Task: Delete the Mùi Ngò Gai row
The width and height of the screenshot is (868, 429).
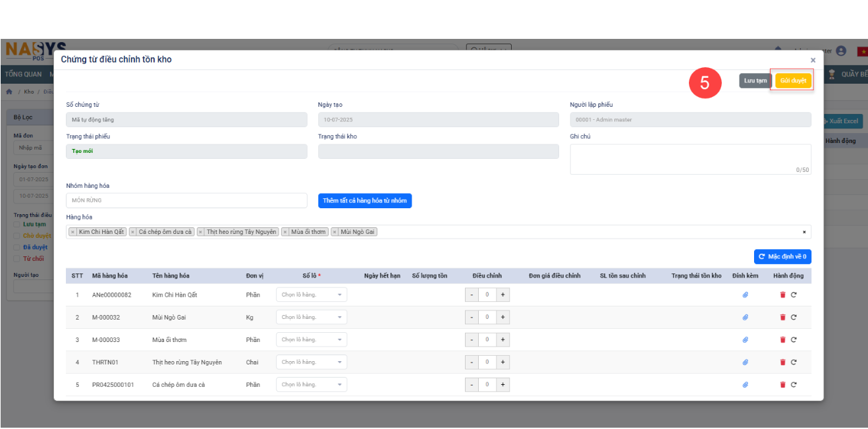Action: [782, 318]
